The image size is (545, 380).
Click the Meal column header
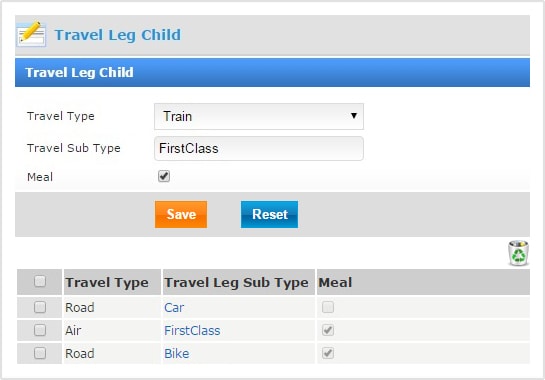point(335,282)
